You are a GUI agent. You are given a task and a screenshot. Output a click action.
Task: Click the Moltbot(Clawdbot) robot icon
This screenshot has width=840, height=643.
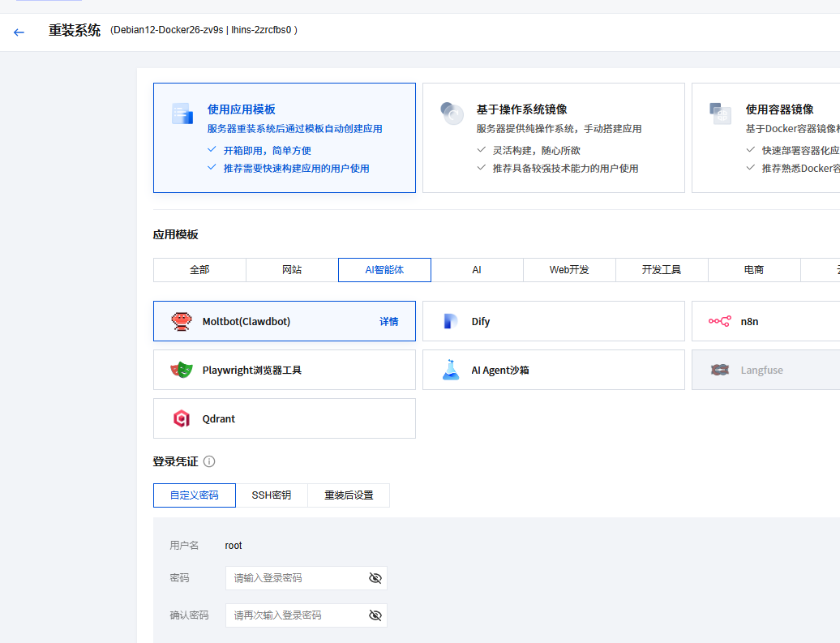click(x=182, y=322)
